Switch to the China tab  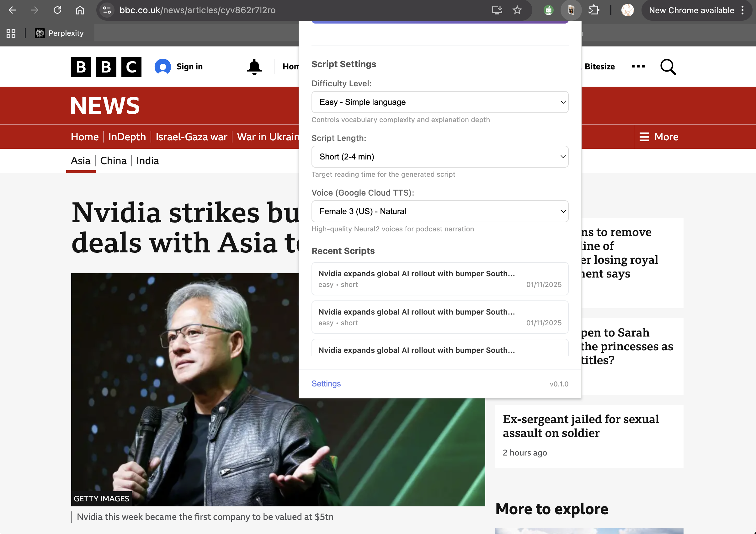pyautogui.click(x=113, y=161)
